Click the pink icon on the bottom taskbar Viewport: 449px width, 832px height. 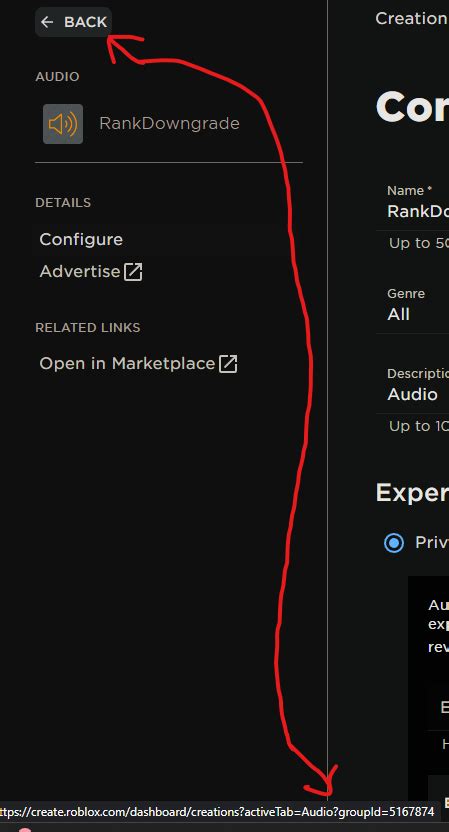(x=24, y=828)
